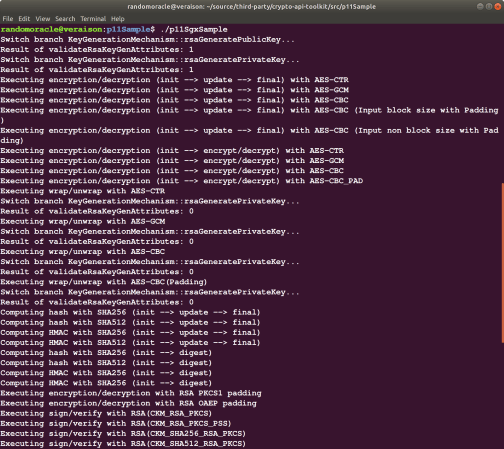The image size is (504, 449).
Task: Open the Search menu
Action: point(65,19)
